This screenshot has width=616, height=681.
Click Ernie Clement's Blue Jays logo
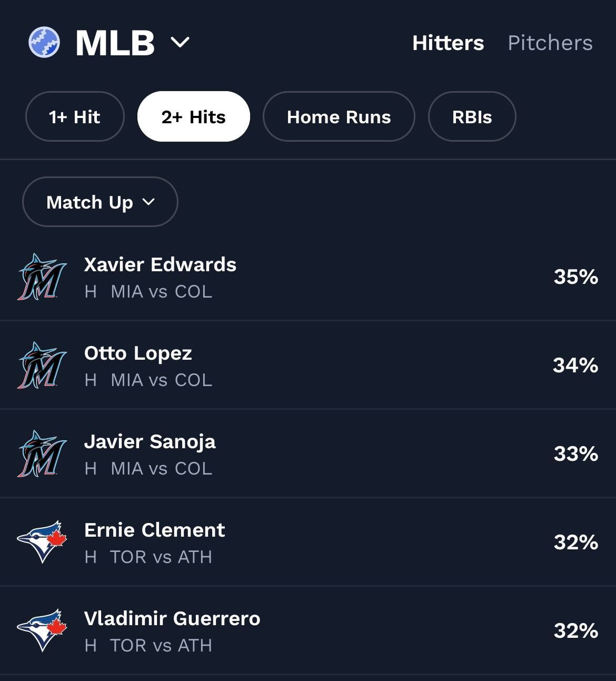(42, 542)
